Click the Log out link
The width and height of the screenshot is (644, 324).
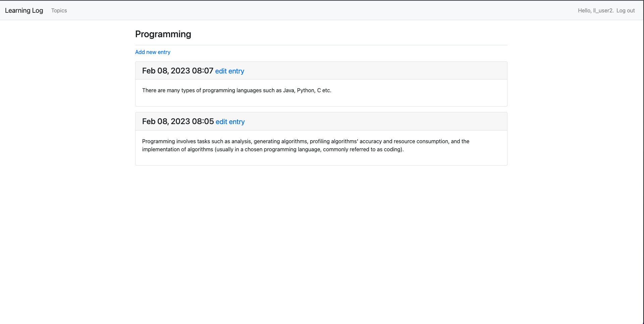tap(626, 10)
